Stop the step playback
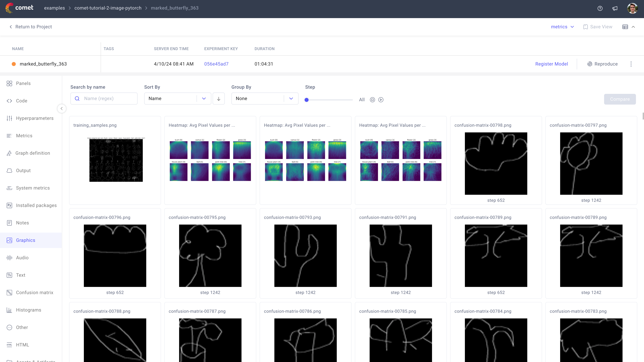 tap(372, 100)
